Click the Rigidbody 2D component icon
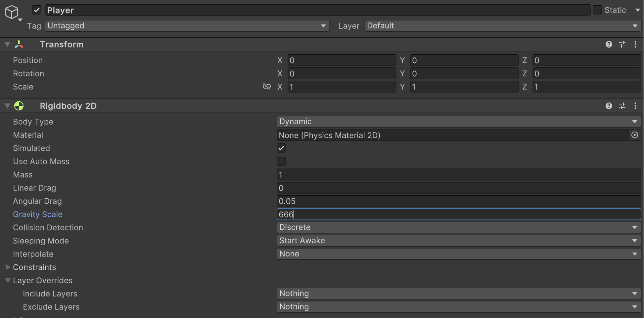 pos(19,106)
